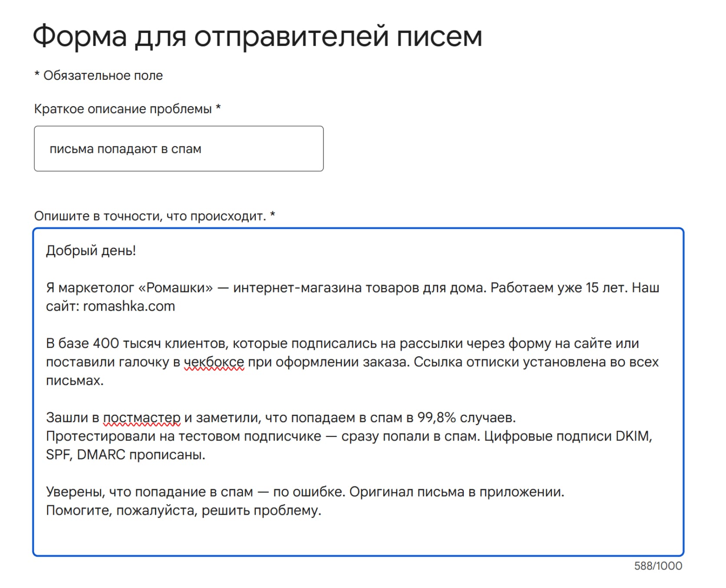This screenshot has height=588, width=726.
Task: Click the label 'Опишите в точности, что происходит'
Action: click(150, 216)
